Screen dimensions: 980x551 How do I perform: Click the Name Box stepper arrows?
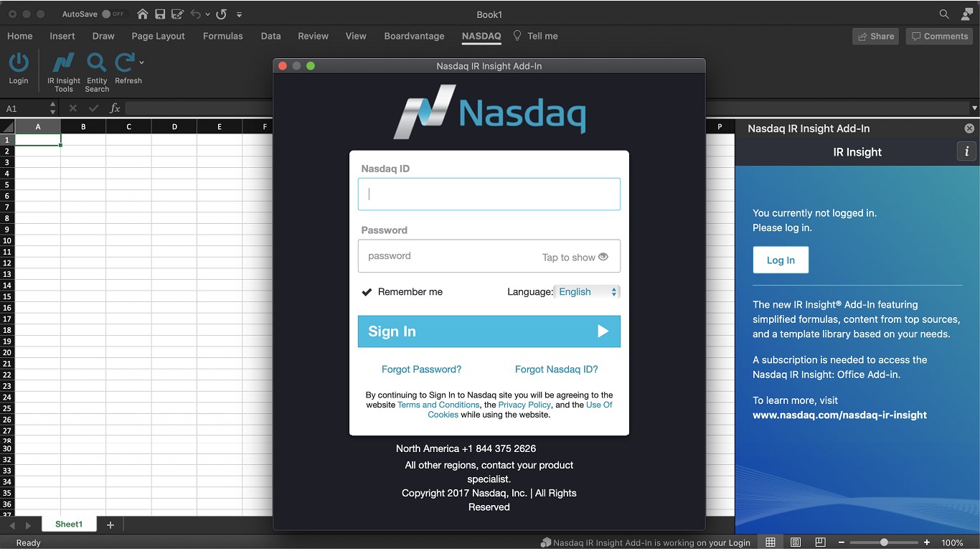click(x=52, y=108)
